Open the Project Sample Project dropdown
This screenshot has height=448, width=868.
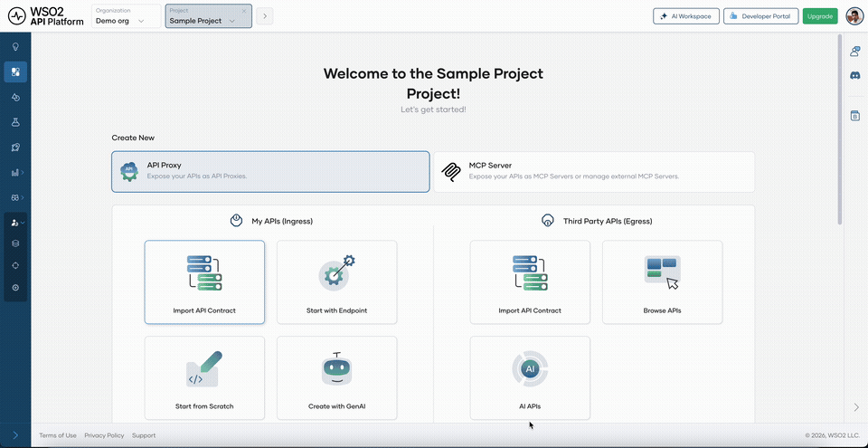coord(209,16)
